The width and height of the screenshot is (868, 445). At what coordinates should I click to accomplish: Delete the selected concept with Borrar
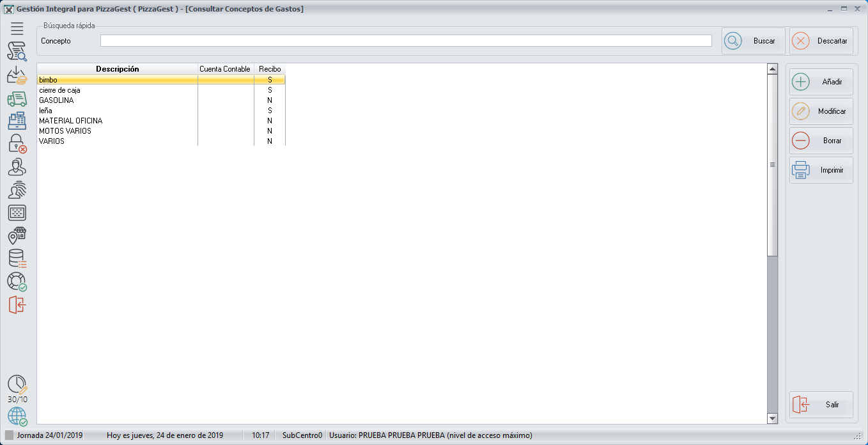[821, 141]
